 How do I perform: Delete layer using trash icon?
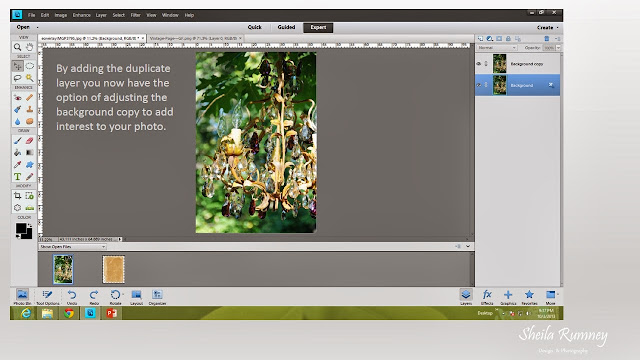pyautogui.click(x=547, y=38)
